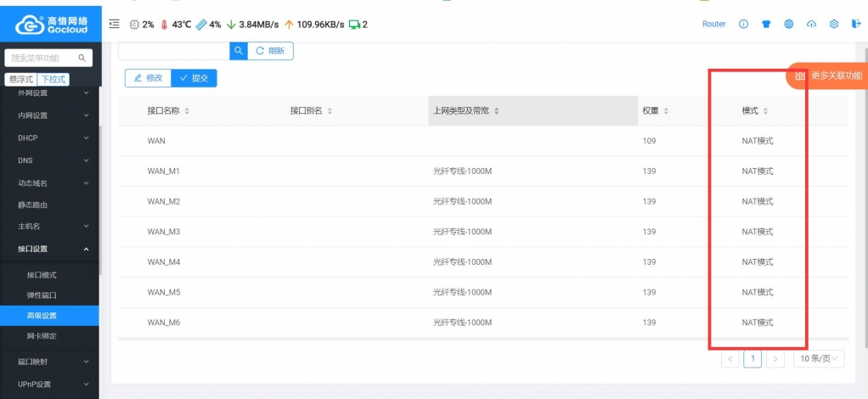Collapse the 接口设置 menu
This screenshot has height=399, width=868.
50,249
